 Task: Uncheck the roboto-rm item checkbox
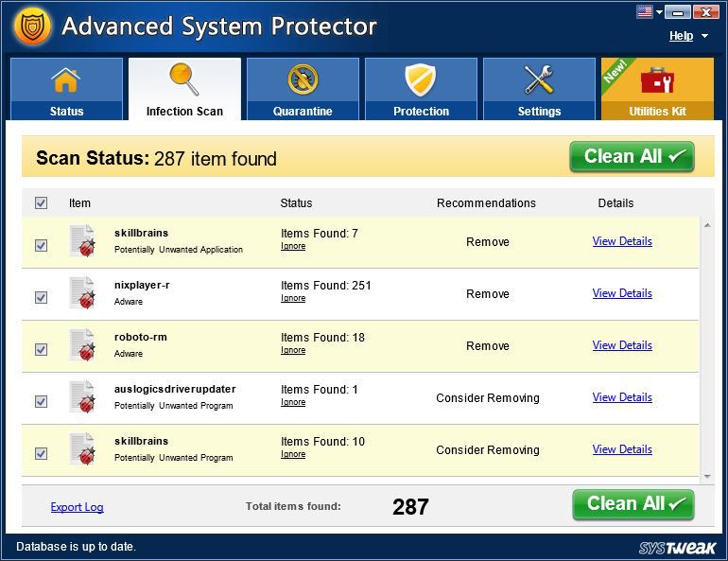[41, 349]
